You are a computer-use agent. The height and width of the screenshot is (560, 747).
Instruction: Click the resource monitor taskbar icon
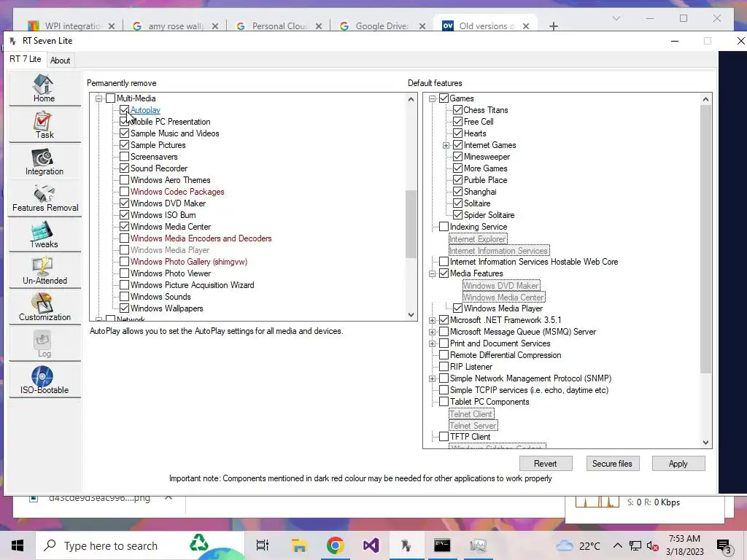click(x=478, y=545)
